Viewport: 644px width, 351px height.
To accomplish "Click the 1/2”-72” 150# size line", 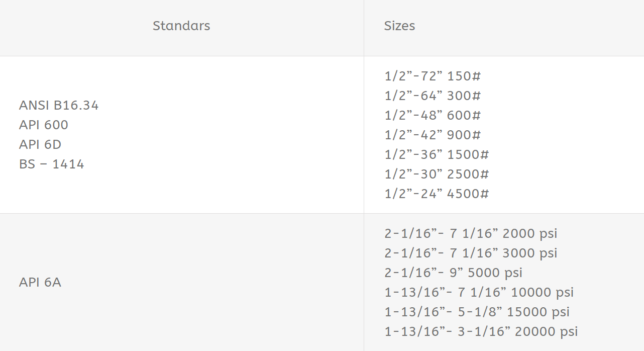I will click(x=433, y=76).
